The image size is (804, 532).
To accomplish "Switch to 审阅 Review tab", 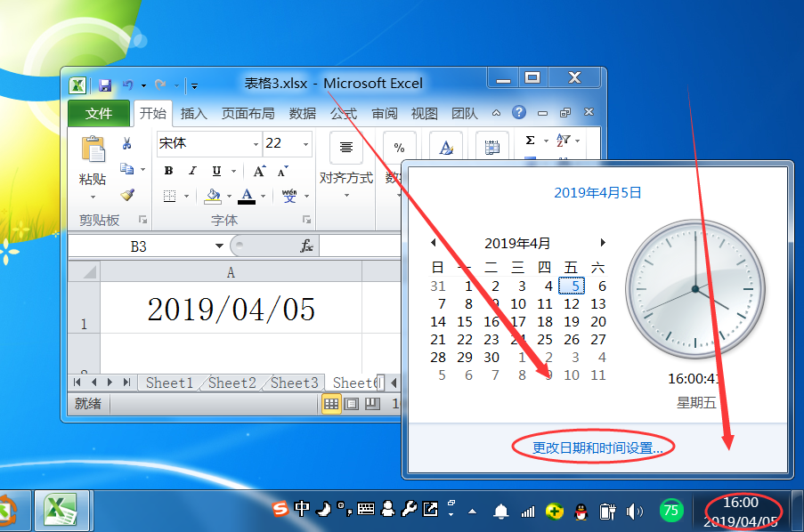I will [384, 113].
